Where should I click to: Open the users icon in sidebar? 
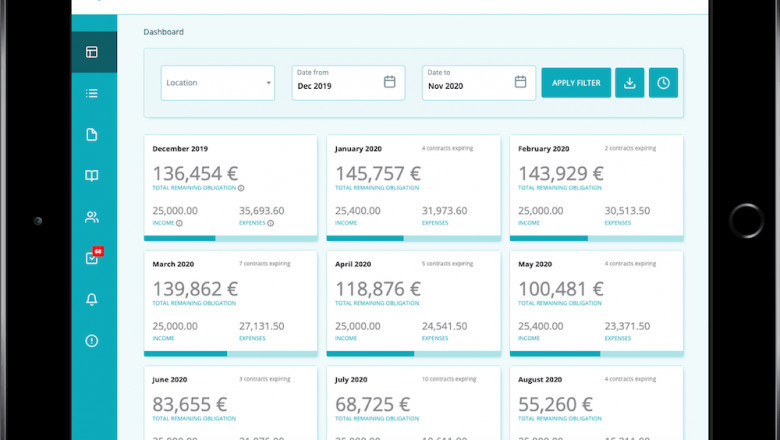92,217
